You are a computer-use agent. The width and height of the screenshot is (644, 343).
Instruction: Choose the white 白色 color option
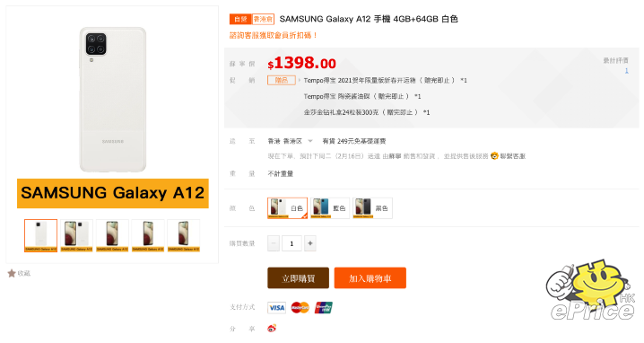pyautogui.click(x=287, y=208)
